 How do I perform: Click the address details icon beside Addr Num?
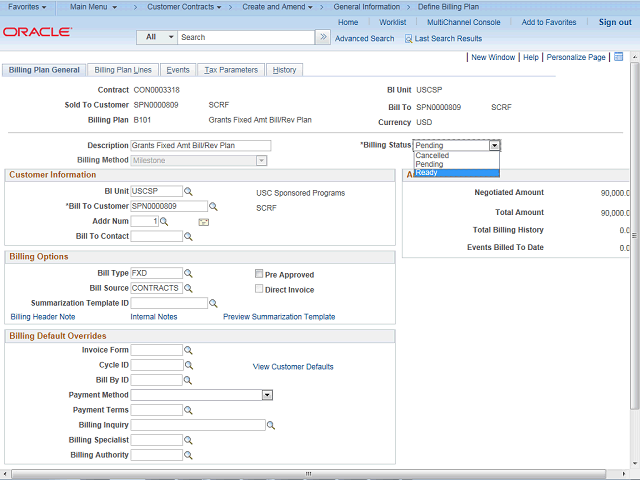tap(203, 222)
